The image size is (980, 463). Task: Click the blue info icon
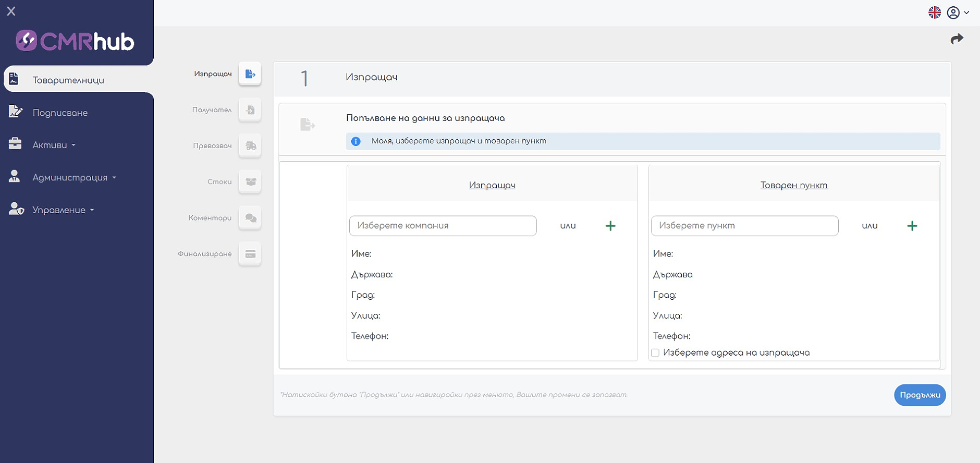tap(356, 141)
